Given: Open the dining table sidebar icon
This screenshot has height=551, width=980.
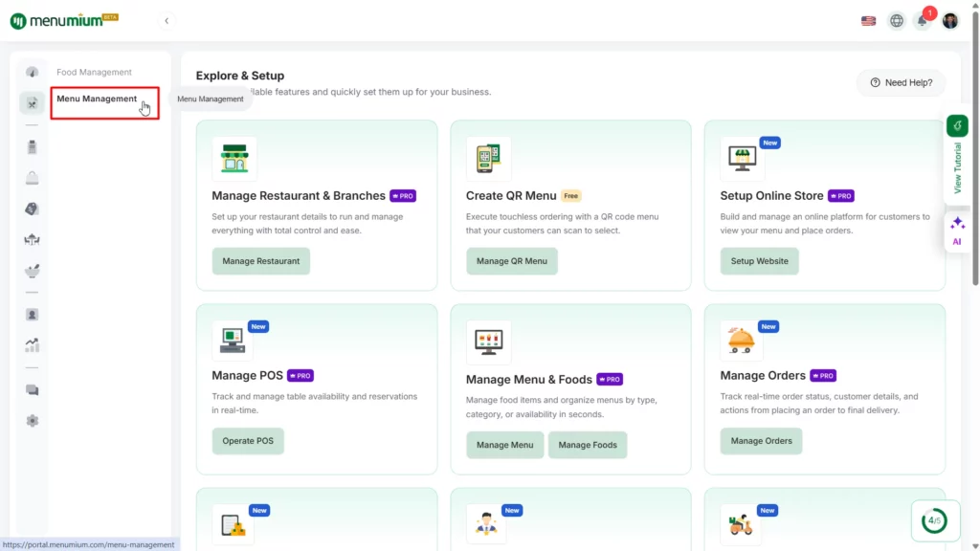Looking at the screenshot, I should pos(32,240).
